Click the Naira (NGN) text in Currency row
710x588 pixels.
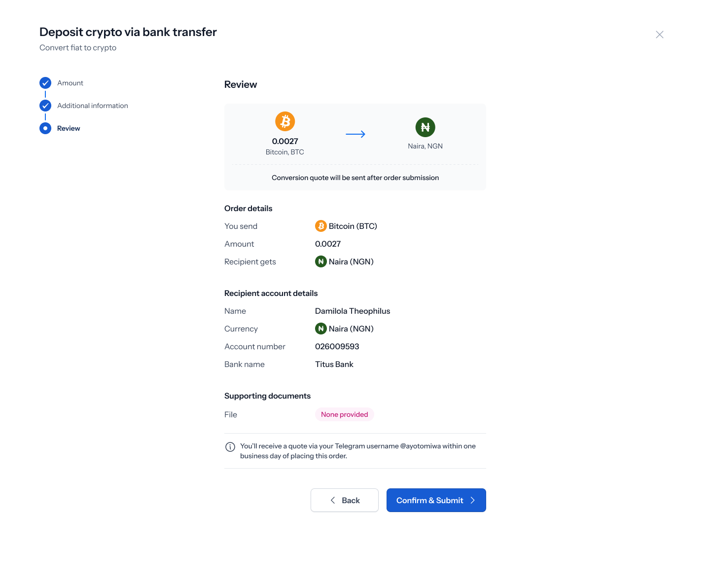[x=352, y=329]
